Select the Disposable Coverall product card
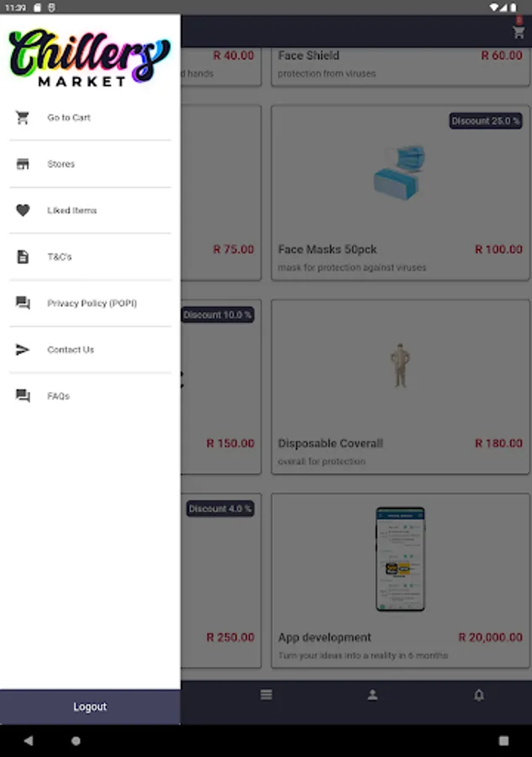Image resolution: width=532 pixels, height=757 pixels. click(x=400, y=387)
